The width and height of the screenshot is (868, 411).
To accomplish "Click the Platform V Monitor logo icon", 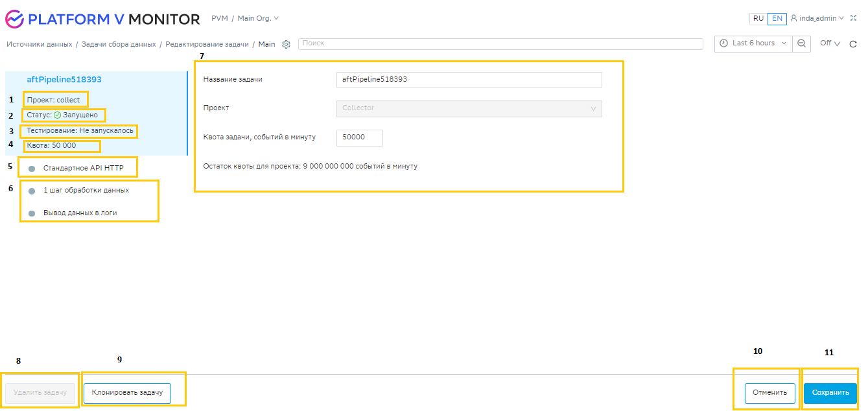I will (x=14, y=19).
